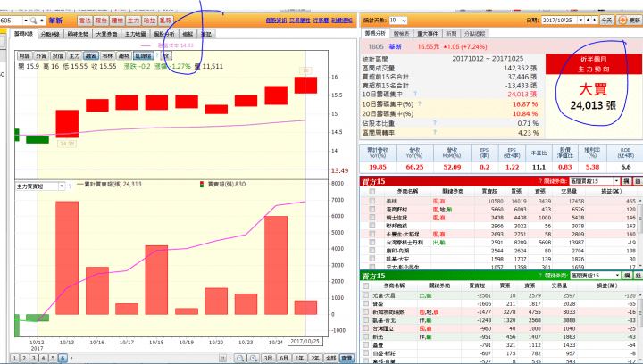This screenshot has height=364, width=643.
Task: Click second small button right of 買方15 dropdown
Action: (638, 181)
